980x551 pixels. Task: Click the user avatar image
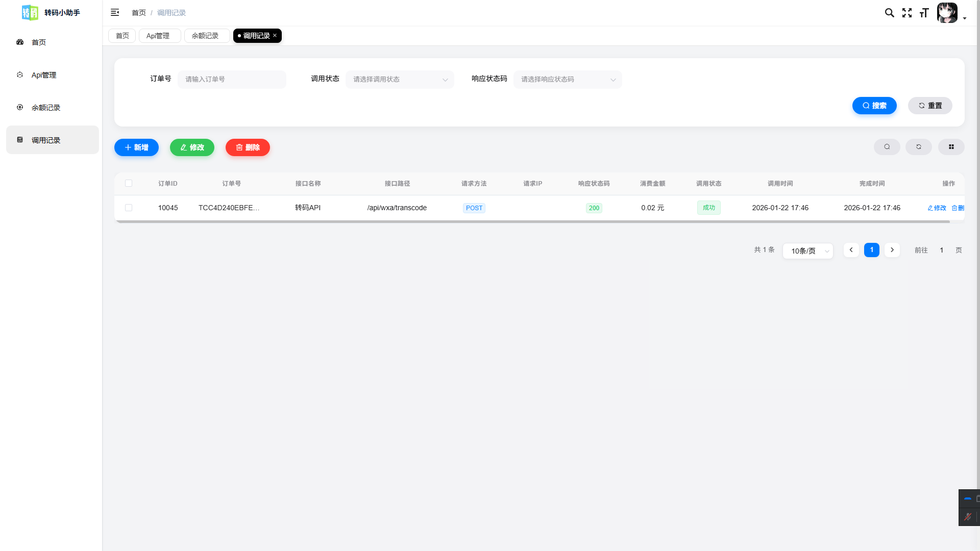point(947,13)
